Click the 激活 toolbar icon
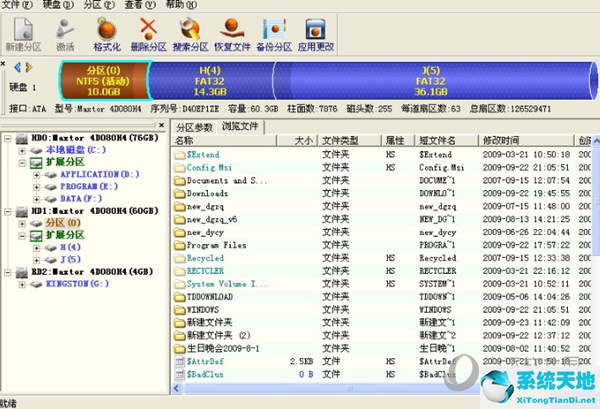 (65, 29)
